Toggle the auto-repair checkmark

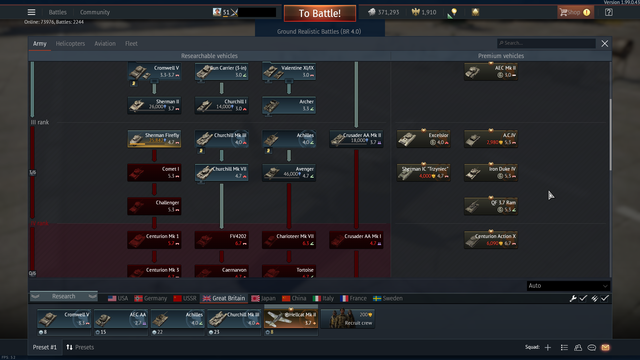583,298
